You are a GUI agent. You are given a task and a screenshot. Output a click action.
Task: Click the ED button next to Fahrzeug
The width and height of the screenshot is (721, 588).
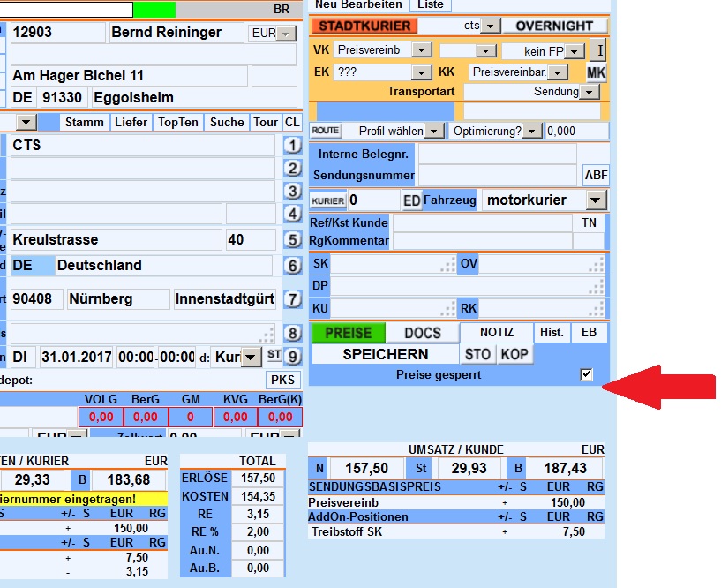[x=411, y=200]
